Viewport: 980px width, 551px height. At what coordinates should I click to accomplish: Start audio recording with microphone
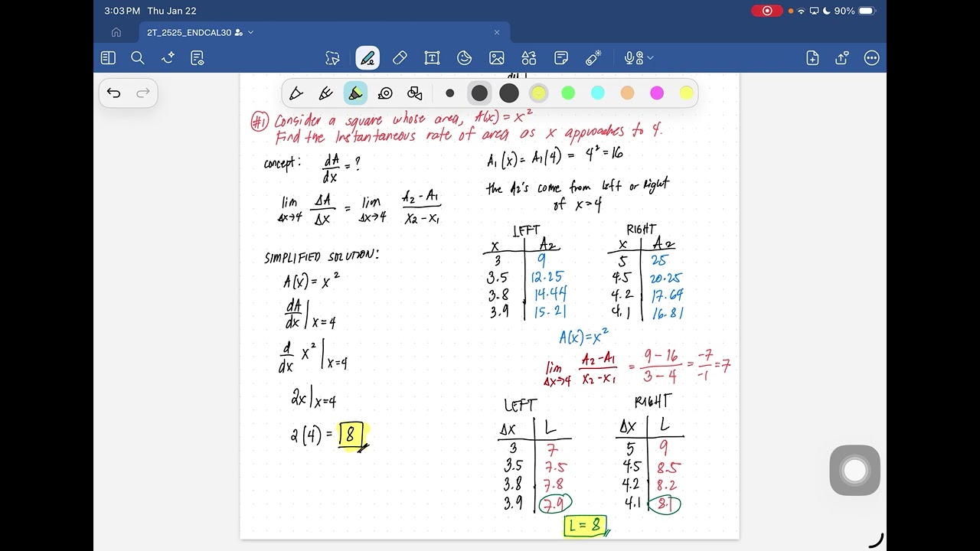(632, 58)
